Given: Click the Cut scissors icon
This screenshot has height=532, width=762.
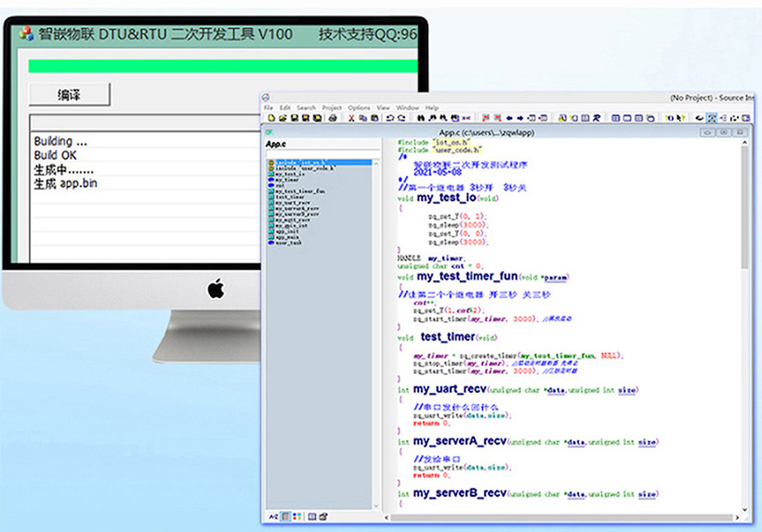Looking at the screenshot, I should coord(351,119).
